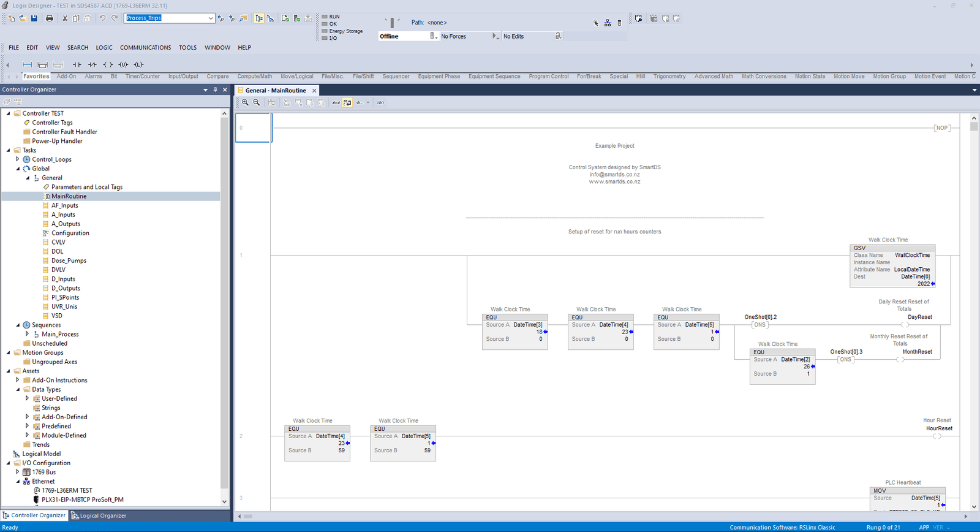Open the COMMUNICATIONS menu
The width and height of the screenshot is (980, 532).
(x=145, y=47)
